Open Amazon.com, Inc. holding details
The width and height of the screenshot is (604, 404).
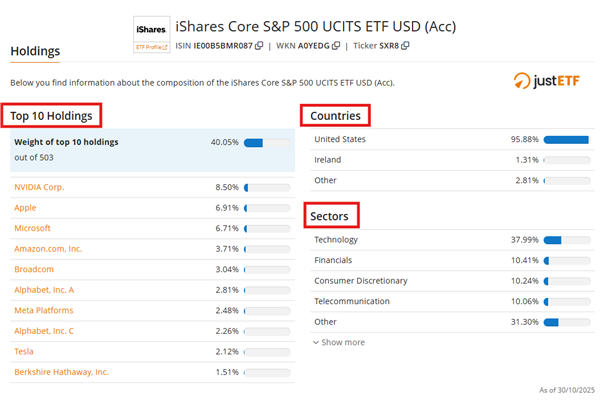[x=48, y=249]
